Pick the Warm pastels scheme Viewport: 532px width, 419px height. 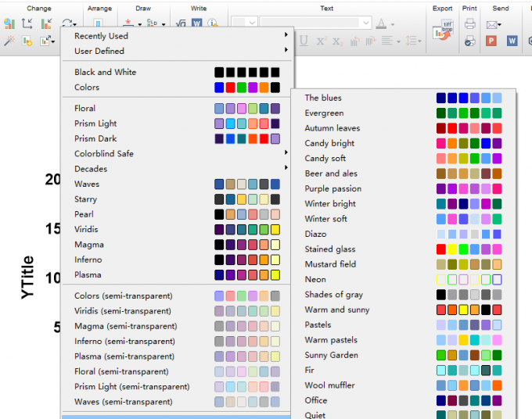click(x=404, y=340)
